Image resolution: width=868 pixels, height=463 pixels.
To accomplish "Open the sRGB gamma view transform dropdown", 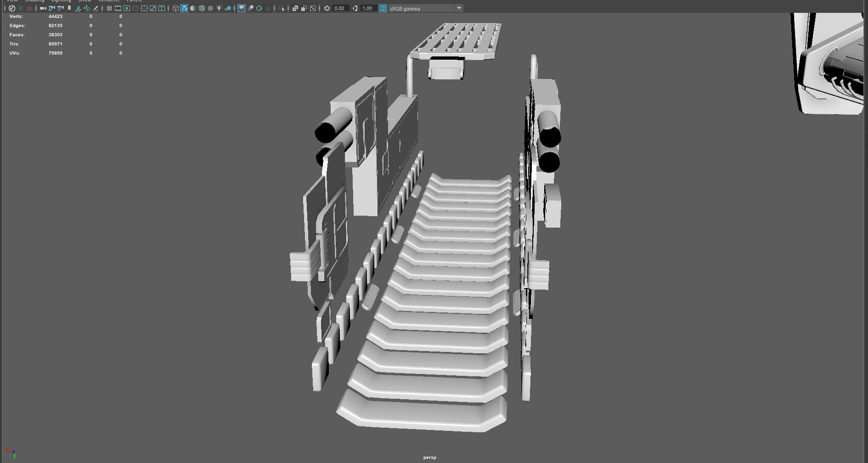I will tap(426, 8).
